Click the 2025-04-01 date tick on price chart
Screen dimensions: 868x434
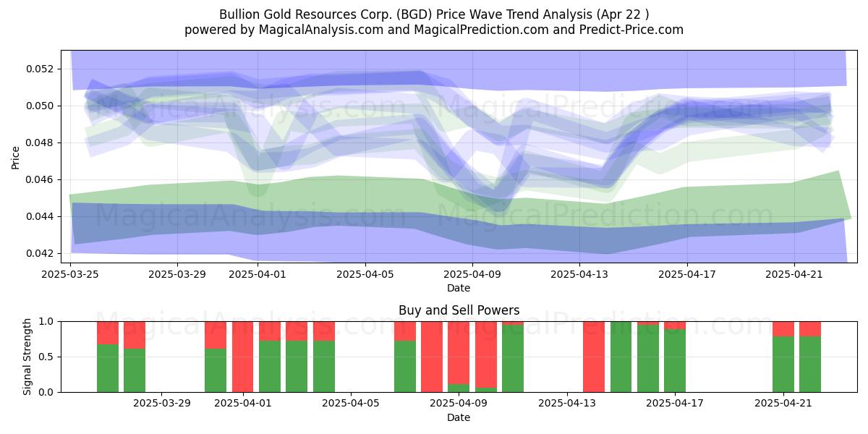[258, 274]
